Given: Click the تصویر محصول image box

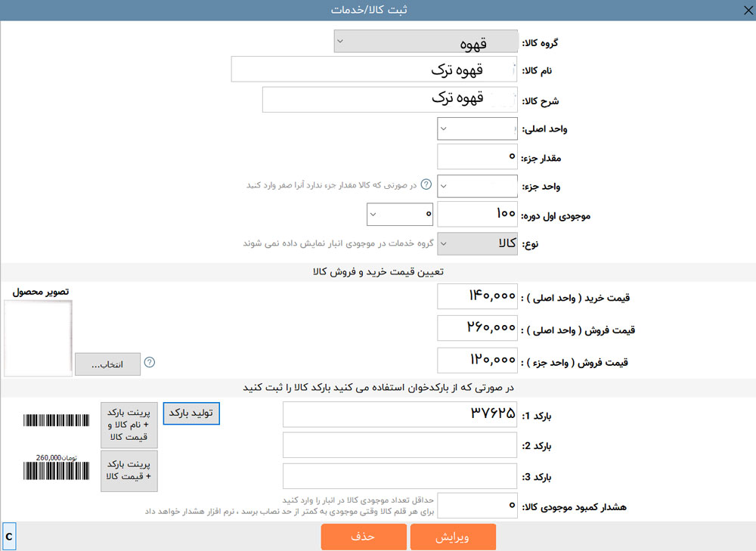Looking at the screenshot, I should pos(38,338).
